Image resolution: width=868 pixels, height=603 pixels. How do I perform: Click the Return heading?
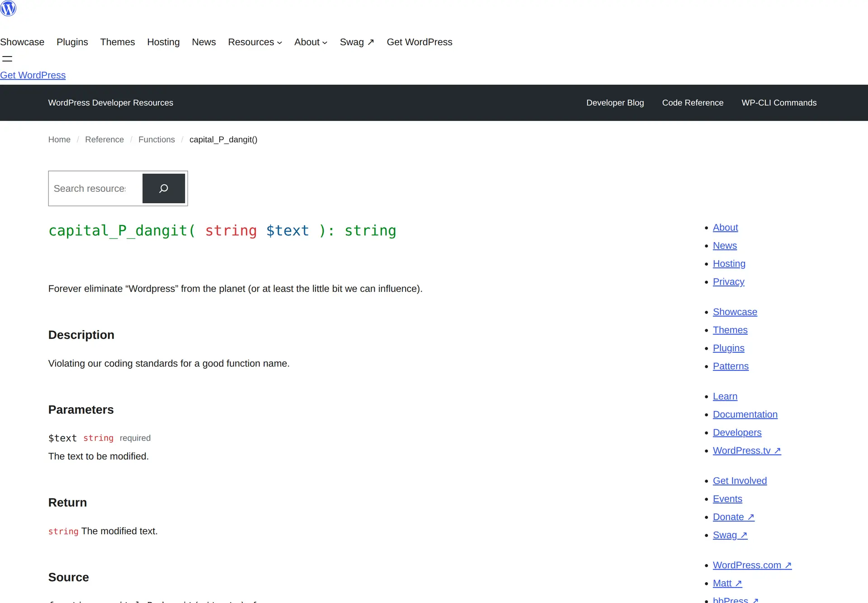(67, 503)
